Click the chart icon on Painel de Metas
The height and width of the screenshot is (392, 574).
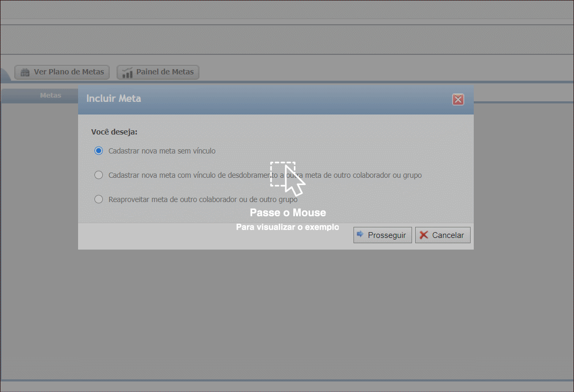click(127, 72)
